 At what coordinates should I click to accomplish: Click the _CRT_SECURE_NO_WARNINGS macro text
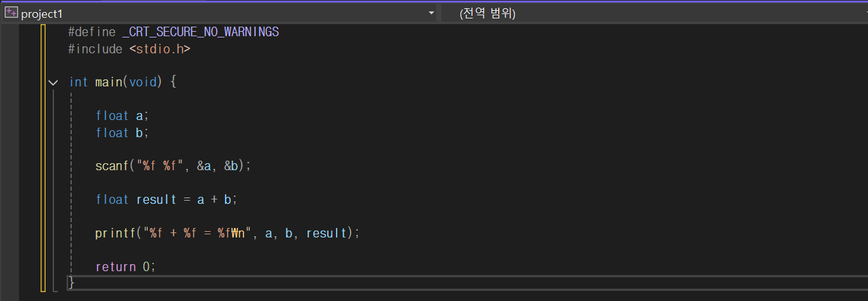tap(200, 32)
